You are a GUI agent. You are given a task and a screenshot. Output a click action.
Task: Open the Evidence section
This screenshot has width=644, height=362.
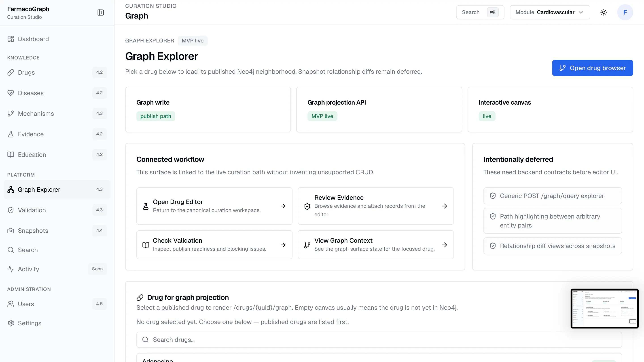(57, 134)
